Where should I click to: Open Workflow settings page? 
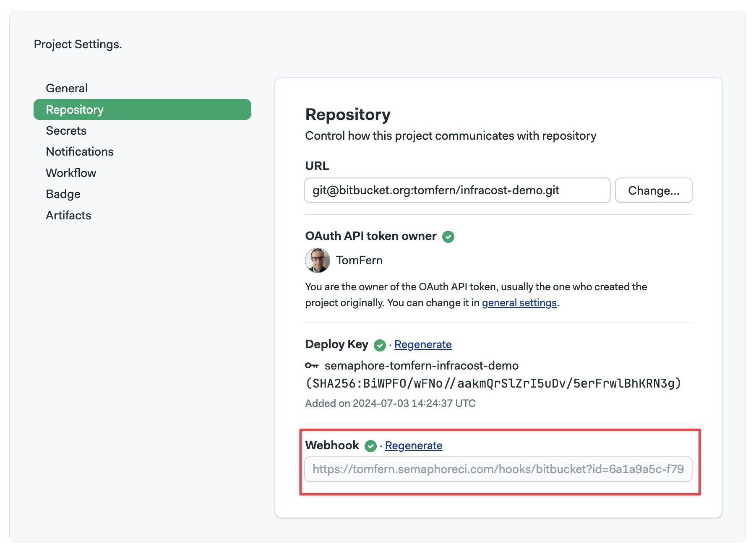coord(71,173)
